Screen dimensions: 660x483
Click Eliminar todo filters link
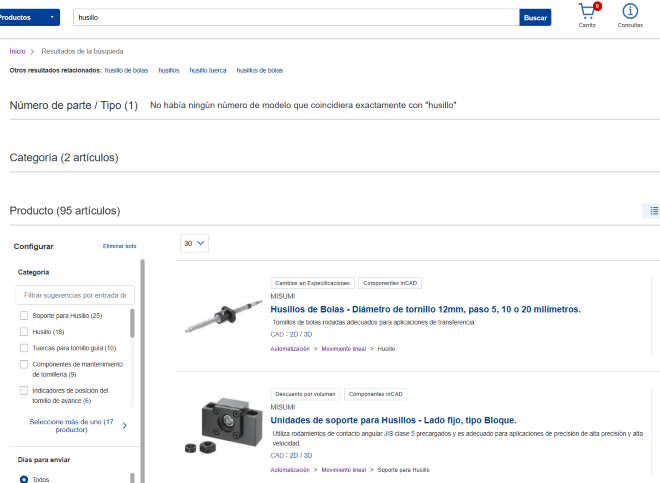click(119, 246)
